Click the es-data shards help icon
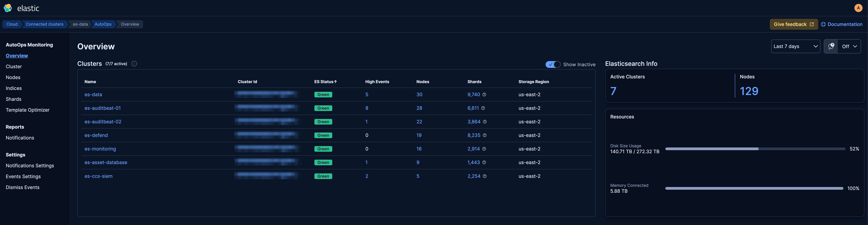The image size is (868, 225). (x=484, y=95)
